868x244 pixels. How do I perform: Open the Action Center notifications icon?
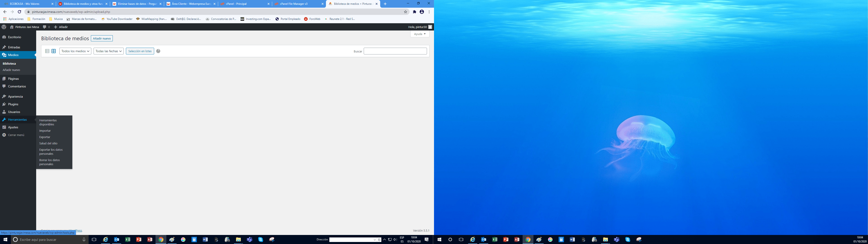[427, 240]
